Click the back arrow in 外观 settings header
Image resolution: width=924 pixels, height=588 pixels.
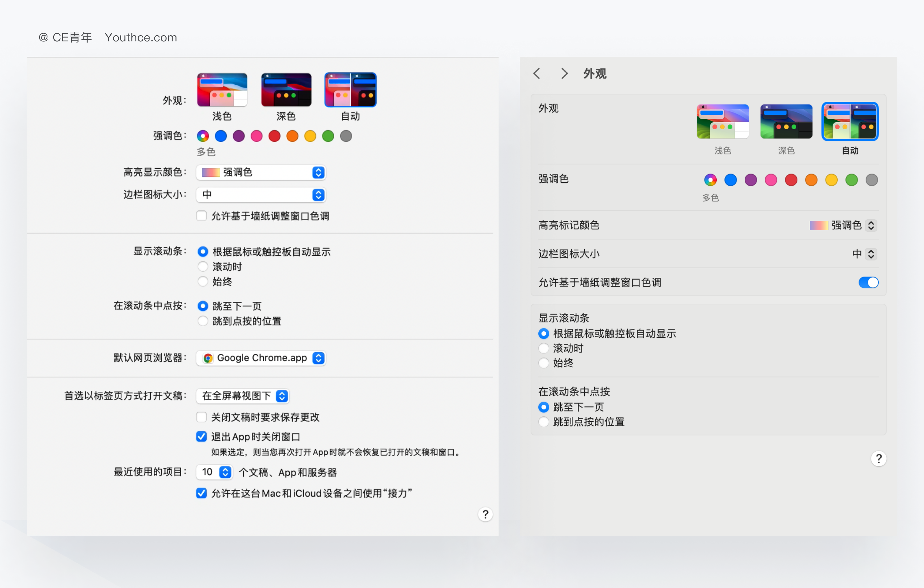537,73
